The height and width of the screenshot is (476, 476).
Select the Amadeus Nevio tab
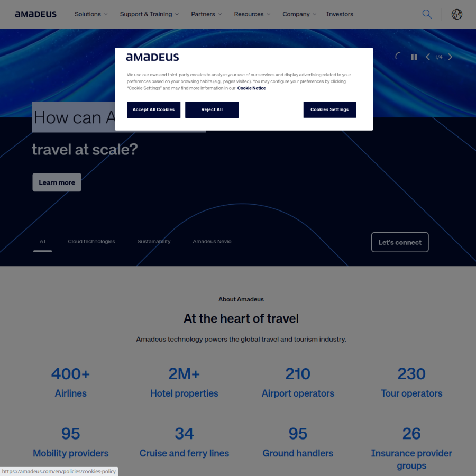point(212,242)
